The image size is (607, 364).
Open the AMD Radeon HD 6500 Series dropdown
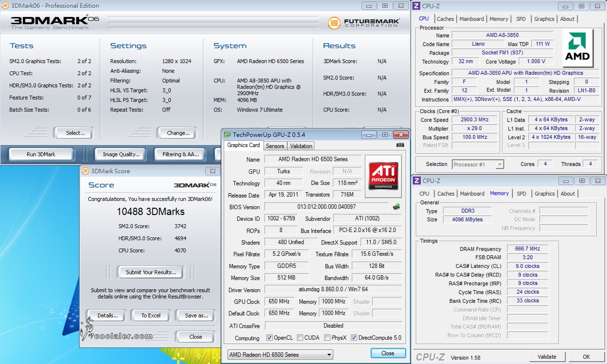coord(280,355)
